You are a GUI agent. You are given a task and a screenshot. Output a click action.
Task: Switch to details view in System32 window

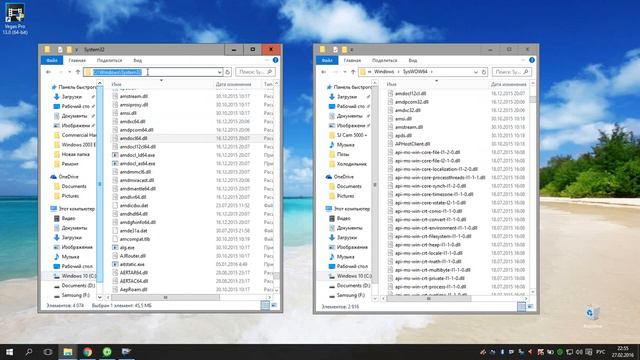(x=265, y=305)
